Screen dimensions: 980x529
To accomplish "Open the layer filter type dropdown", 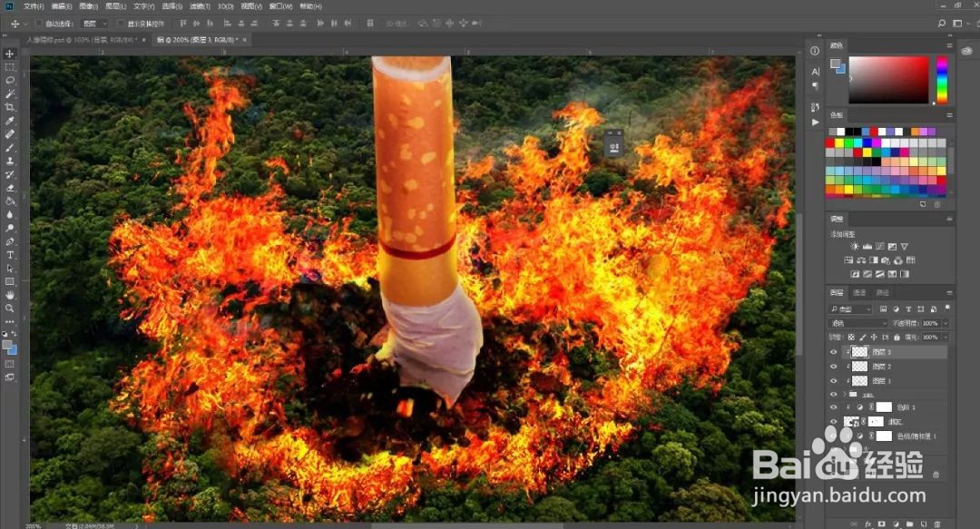I will [850, 309].
